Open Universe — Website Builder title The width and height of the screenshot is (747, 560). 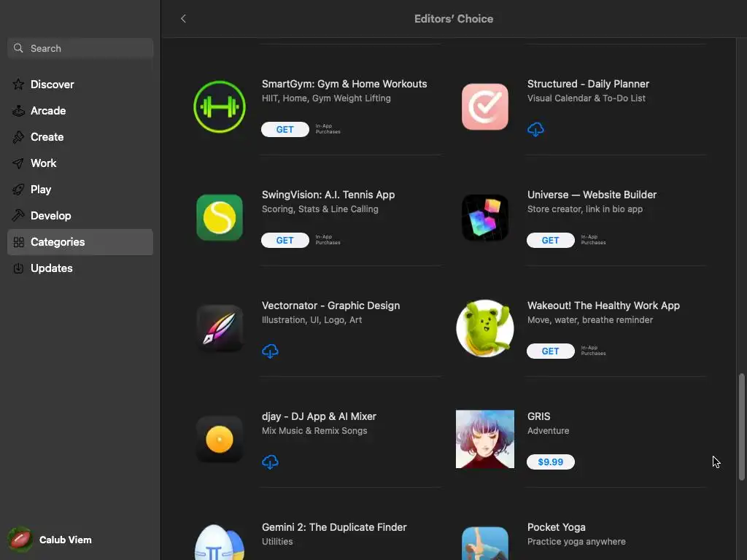click(x=592, y=195)
